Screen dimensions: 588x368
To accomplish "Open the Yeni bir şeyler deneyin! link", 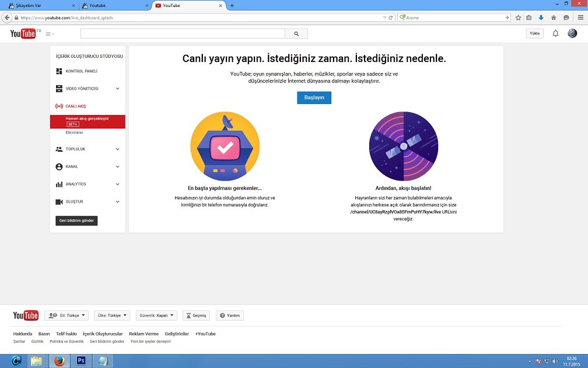I will click(x=150, y=342).
